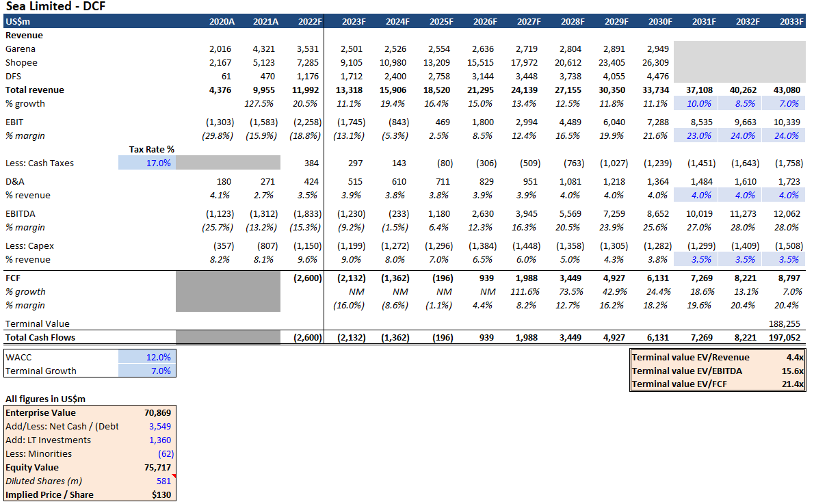Click the Shopee row label
814x504 pixels.
click(x=21, y=62)
